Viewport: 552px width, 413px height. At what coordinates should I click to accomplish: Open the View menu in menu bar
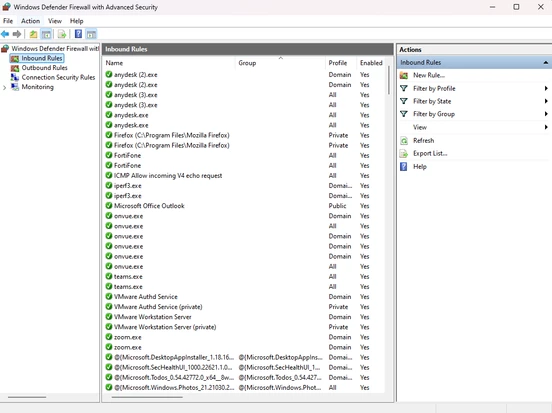(55, 21)
